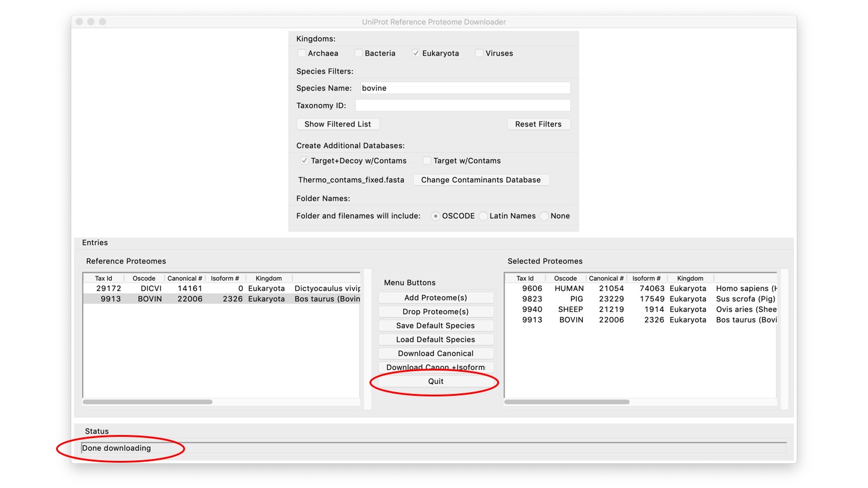Screen dimensions: 868x488
Task: Click Homo sapiens species cell
Action: click(x=746, y=289)
